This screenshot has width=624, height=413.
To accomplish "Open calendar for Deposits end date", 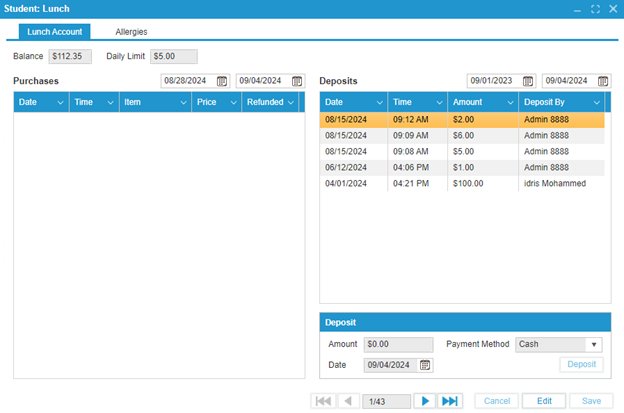I will coord(604,81).
